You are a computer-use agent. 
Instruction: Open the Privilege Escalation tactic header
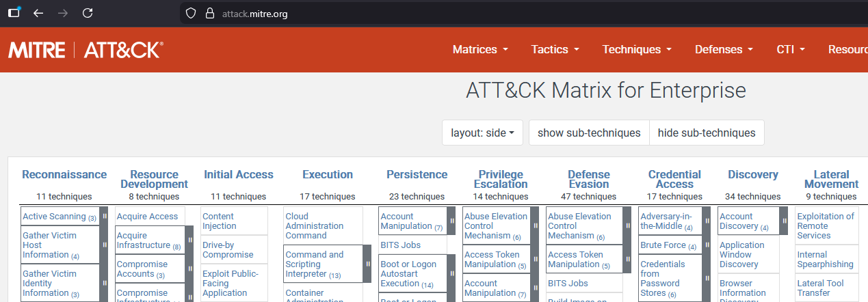coord(501,179)
